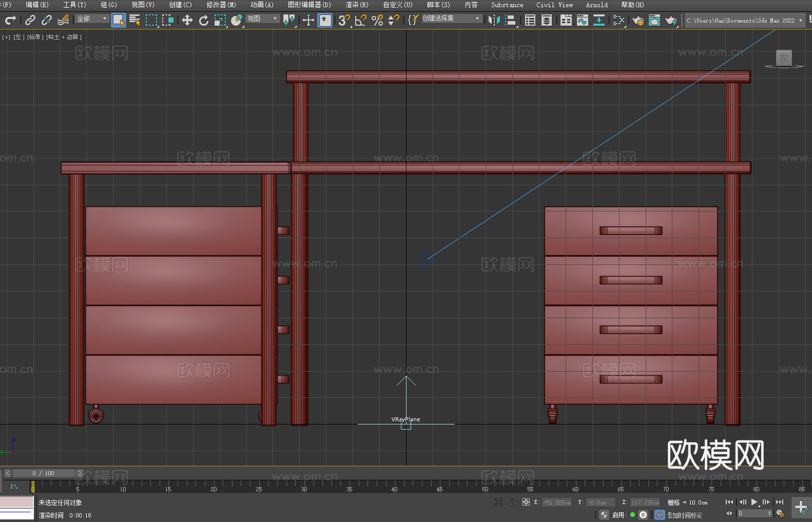Choose Rectangular Selection Region tool
The image size is (812, 522).
(x=151, y=20)
